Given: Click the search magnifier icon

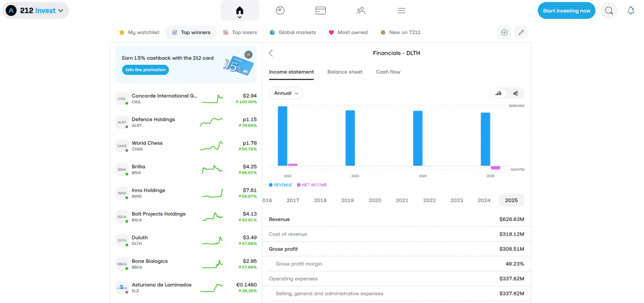Looking at the screenshot, I should click(609, 11).
